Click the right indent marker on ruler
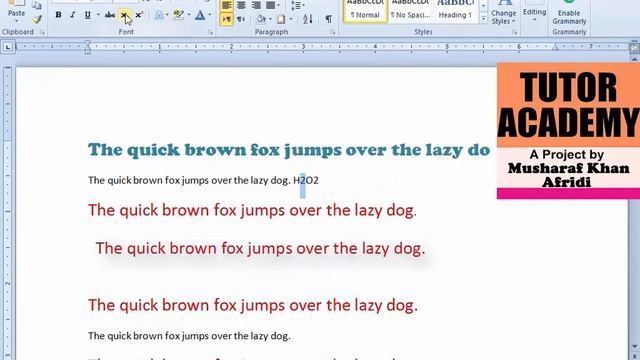640x360 pixels. tap(555, 48)
